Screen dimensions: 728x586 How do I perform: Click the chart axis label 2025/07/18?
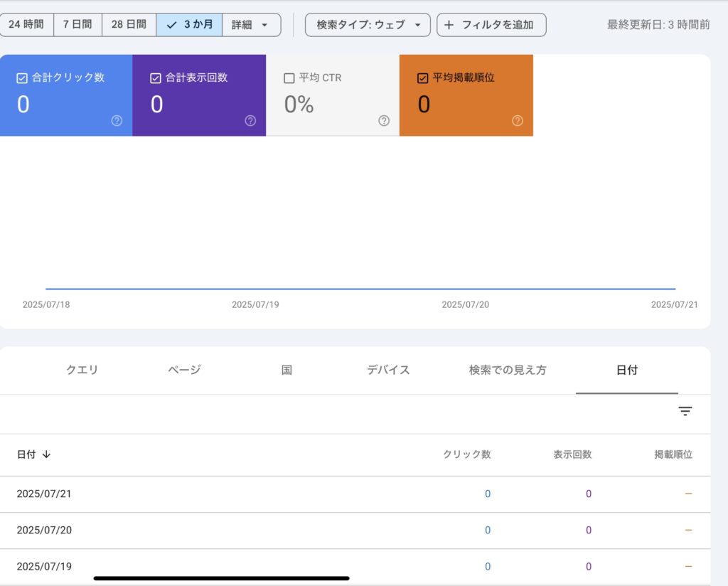tap(46, 304)
